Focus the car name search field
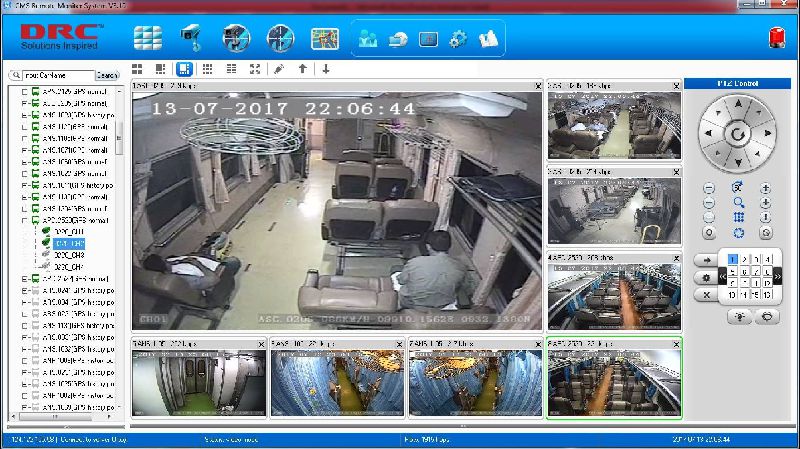The height and width of the screenshot is (449, 800). [x=58, y=75]
